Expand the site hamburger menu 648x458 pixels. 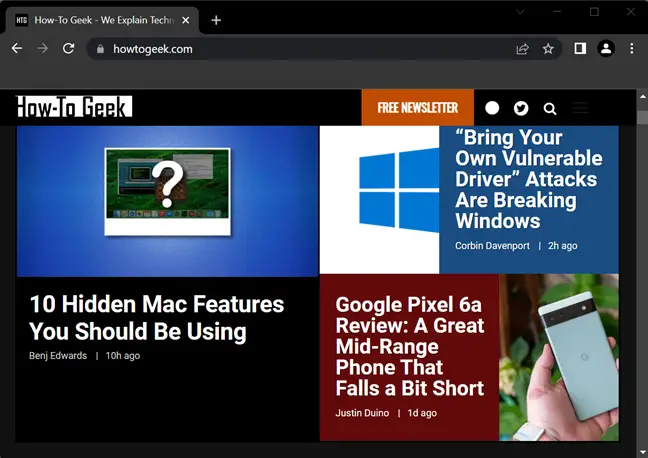pyautogui.click(x=580, y=108)
